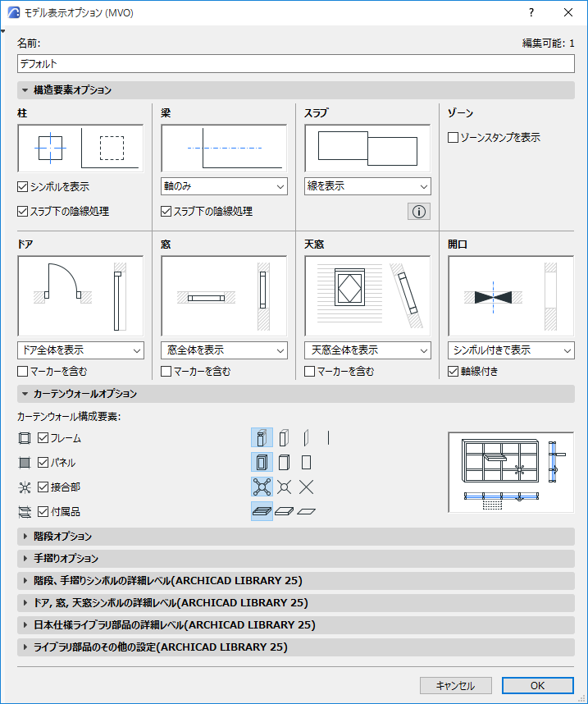Click the door preview image

(81, 296)
